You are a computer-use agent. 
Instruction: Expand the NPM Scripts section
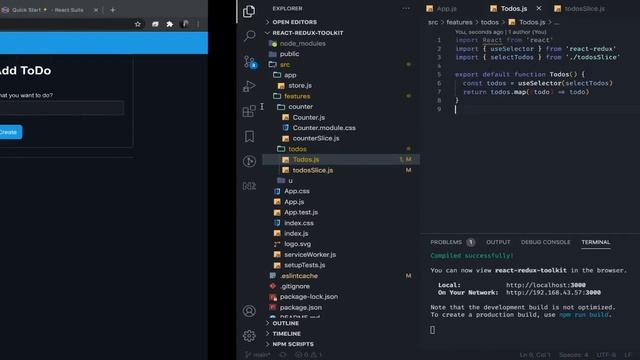[x=293, y=344]
